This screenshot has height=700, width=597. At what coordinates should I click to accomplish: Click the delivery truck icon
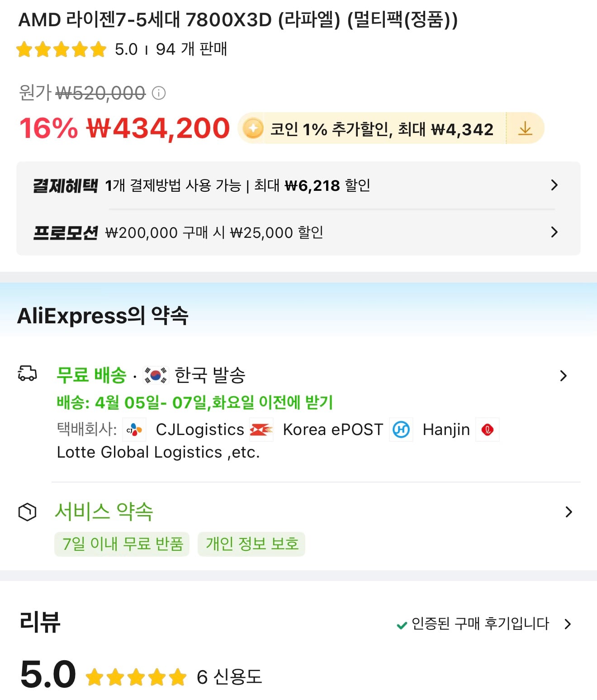point(27,374)
